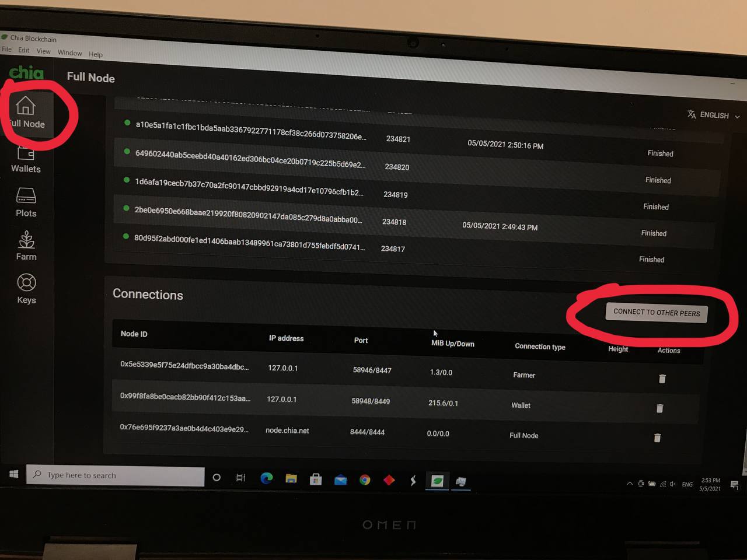This screenshot has height=560, width=747.
Task: Open File Explorer from taskbar
Action: [x=291, y=479]
